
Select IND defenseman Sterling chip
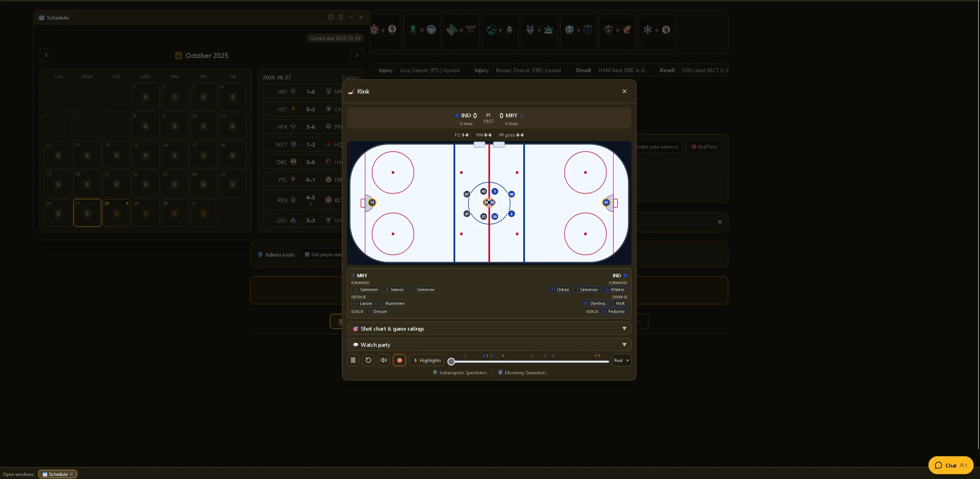point(594,303)
